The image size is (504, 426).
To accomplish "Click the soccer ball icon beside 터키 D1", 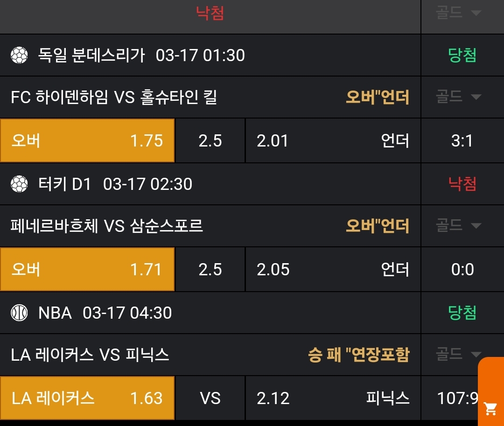I will [x=20, y=184].
